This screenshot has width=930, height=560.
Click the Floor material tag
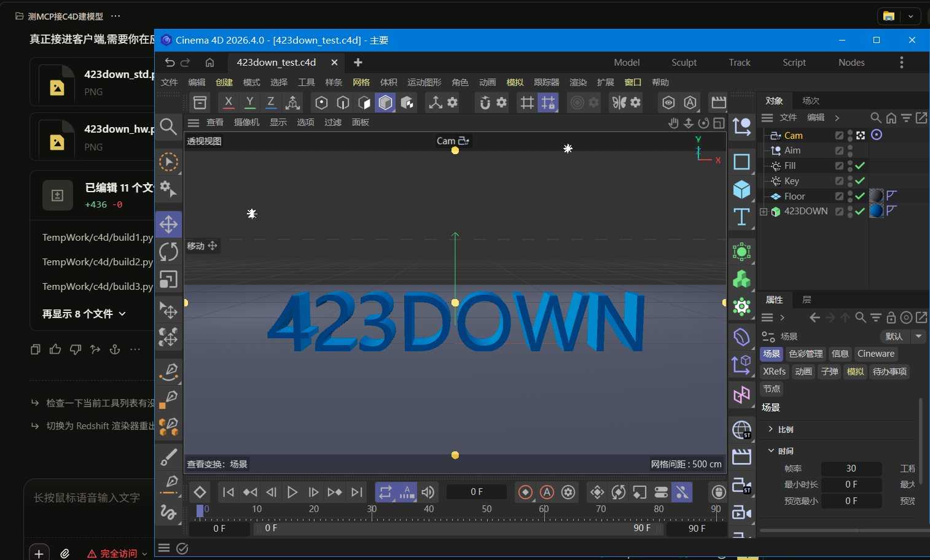point(877,196)
